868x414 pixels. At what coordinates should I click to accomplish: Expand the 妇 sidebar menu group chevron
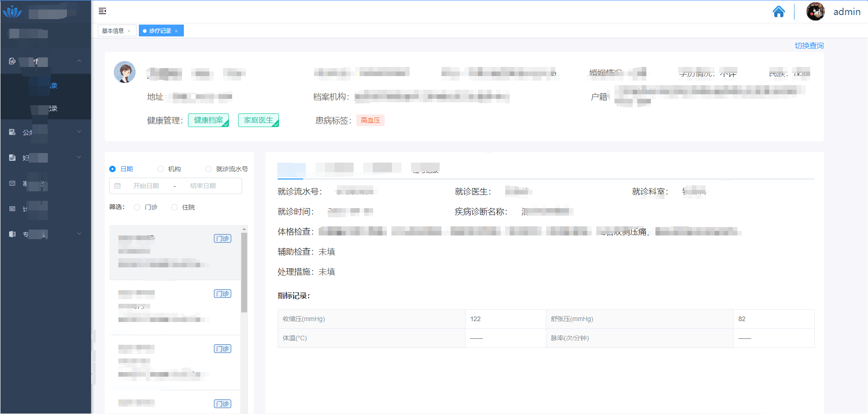pyautogui.click(x=79, y=158)
